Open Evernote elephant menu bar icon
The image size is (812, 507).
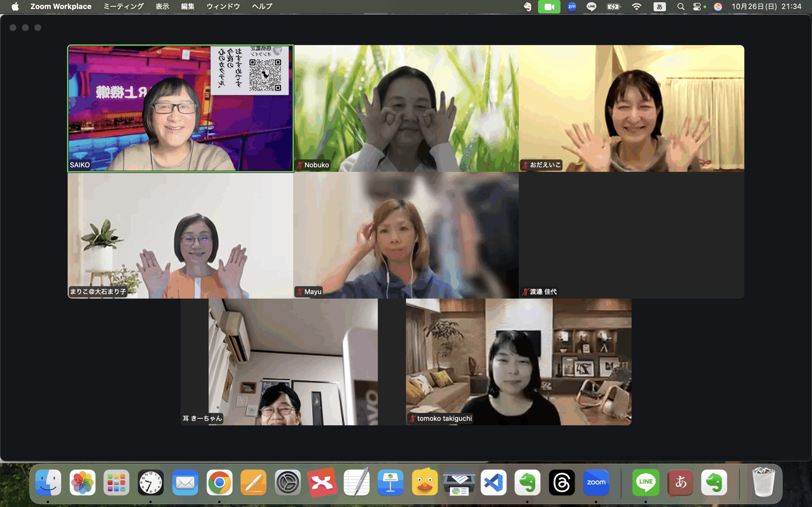[x=528, y=7]
